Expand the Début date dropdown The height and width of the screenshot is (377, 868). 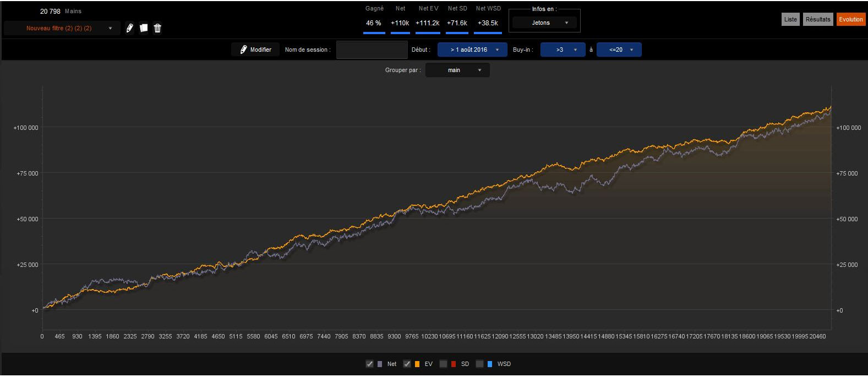pyautogui.click(x=472, y=50)
